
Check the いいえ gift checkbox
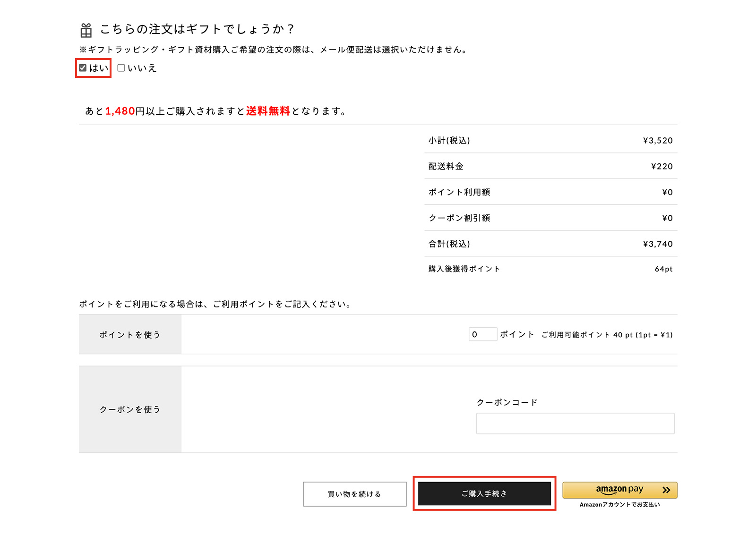[121, 68]
